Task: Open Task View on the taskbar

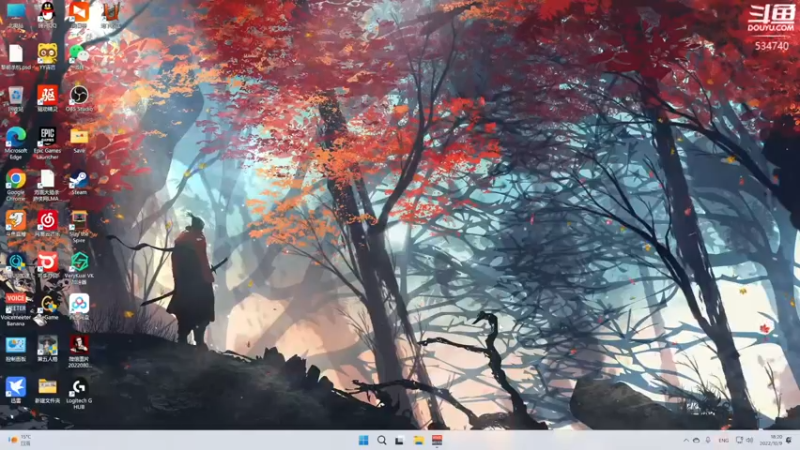Action: [399, 440]
